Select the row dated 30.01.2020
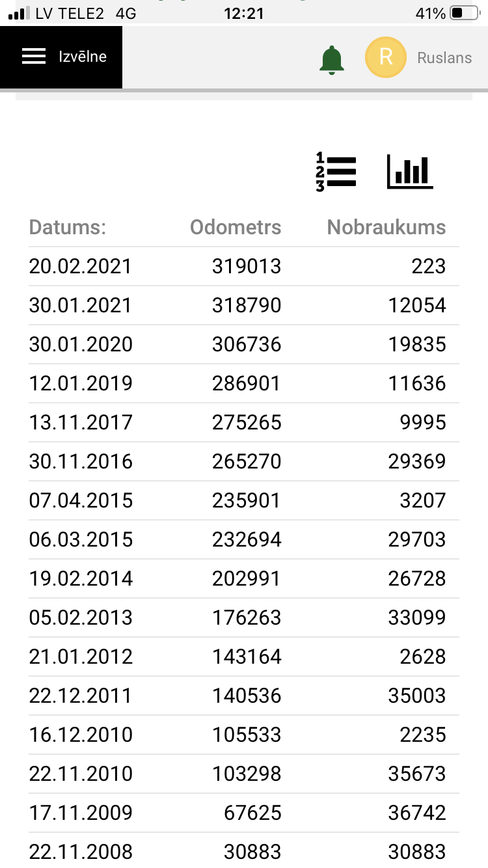This screenshot has height=868, width=488. click(244, 344)
